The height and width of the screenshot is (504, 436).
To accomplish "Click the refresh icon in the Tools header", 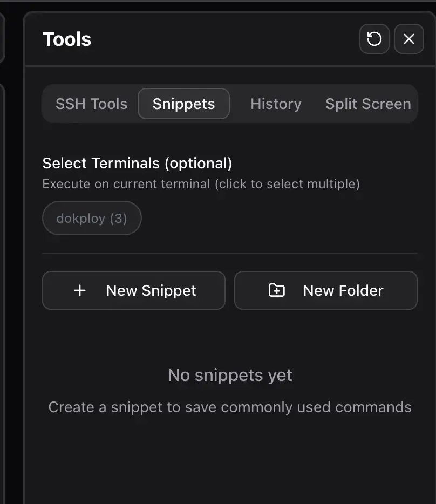I will coord(374,39).
